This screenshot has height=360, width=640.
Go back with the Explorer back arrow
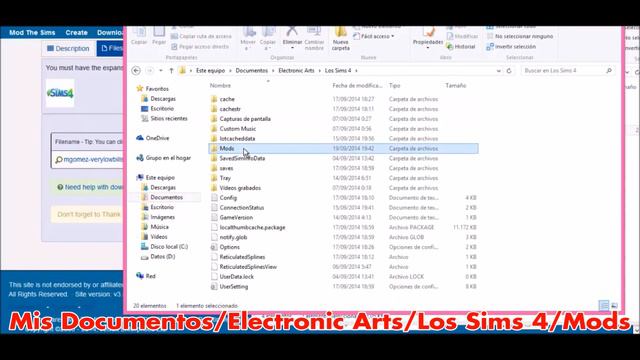[136, 71]
